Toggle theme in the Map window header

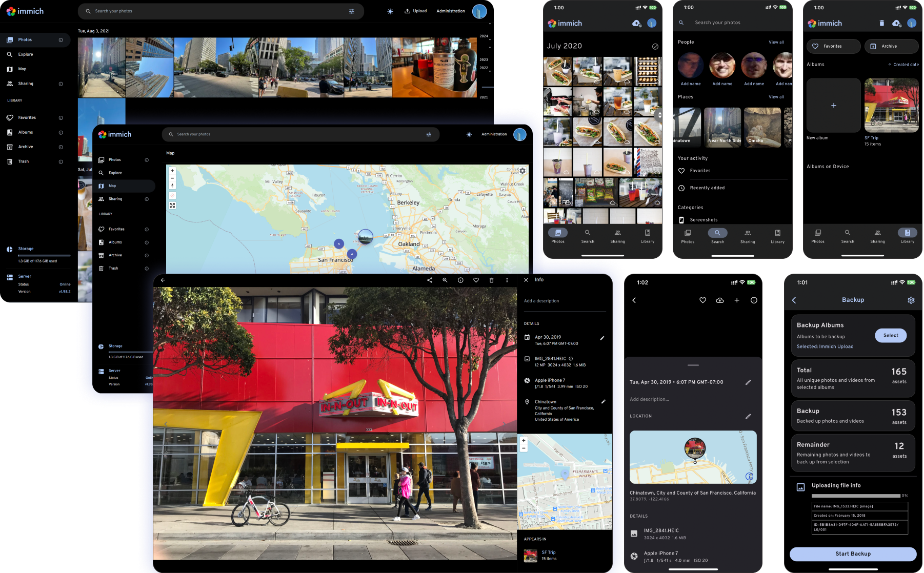pos(469,134)
